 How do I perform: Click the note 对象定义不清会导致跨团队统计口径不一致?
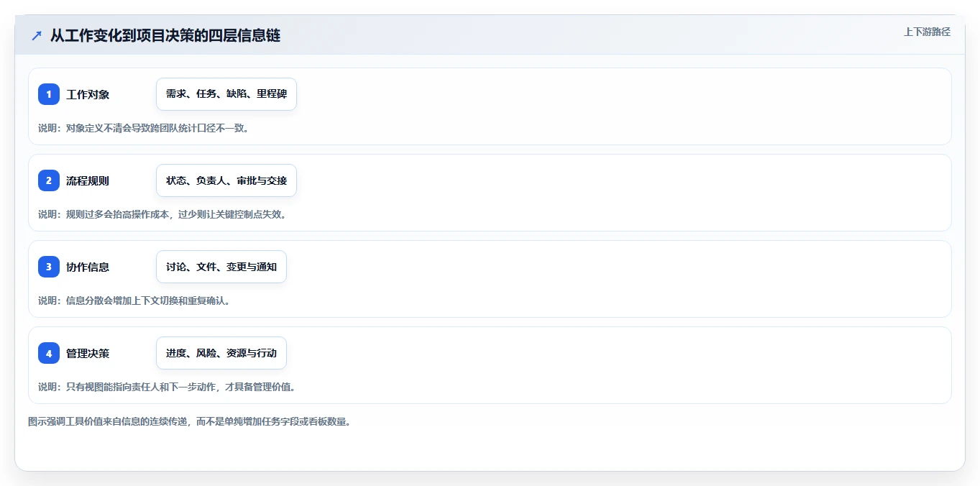155,128
